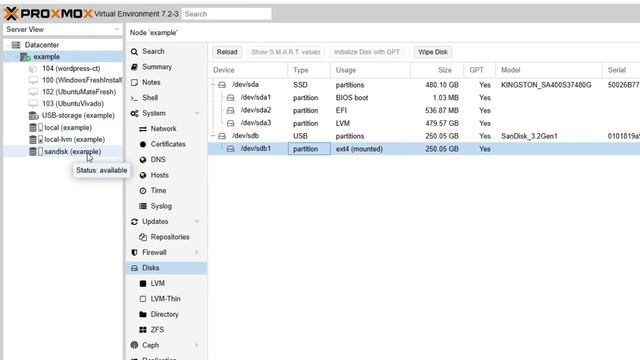The height and width of the screenshot is (360, 640).
Task: Click the Firewall shield icon
Action: [134, 253]
